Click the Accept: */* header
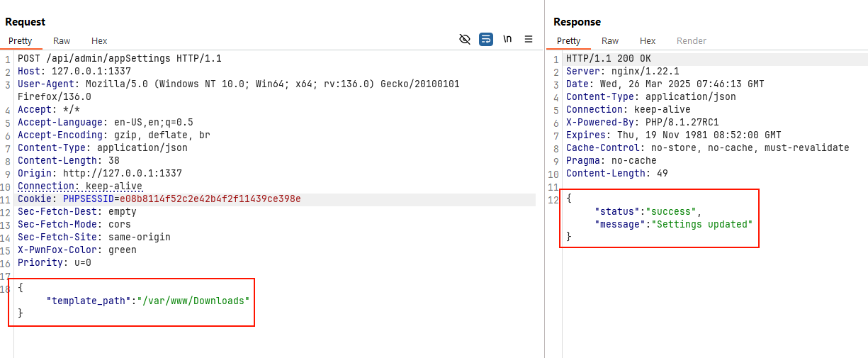The width and height of the screenshot is (868, 358). pyautogui.click(x=49, y=110)
